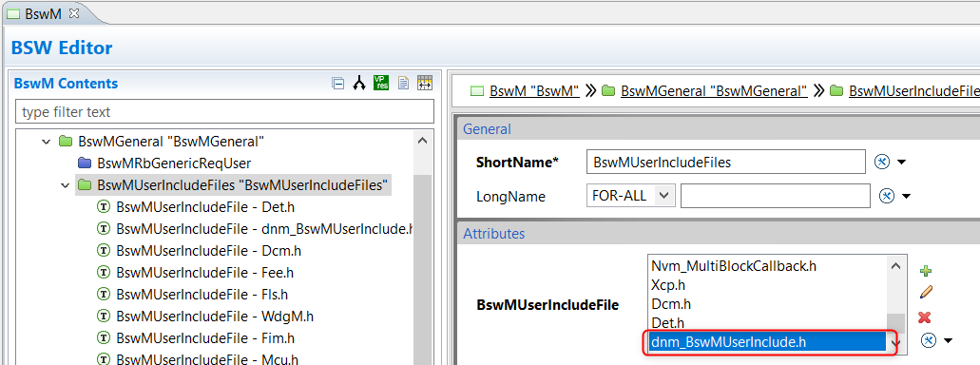Collapse the BswMUserIncludeFiles tree node
Viewport: 980px width, 365px height.
[65, 185]
